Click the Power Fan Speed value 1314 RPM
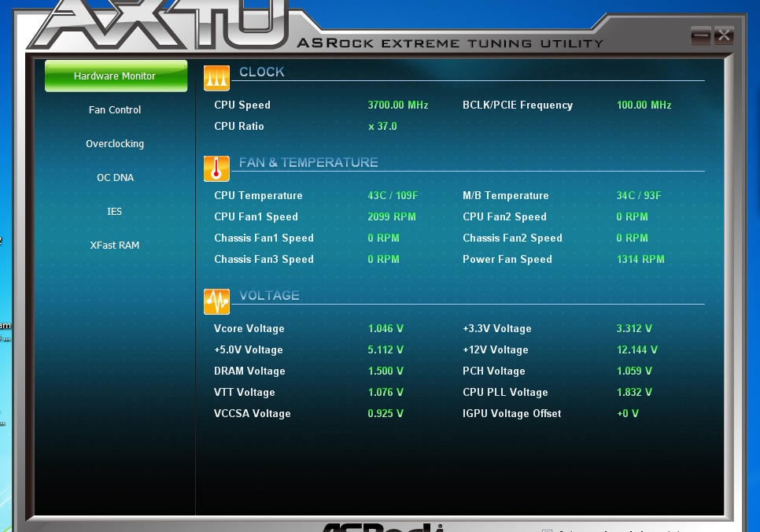 [640, 260]
